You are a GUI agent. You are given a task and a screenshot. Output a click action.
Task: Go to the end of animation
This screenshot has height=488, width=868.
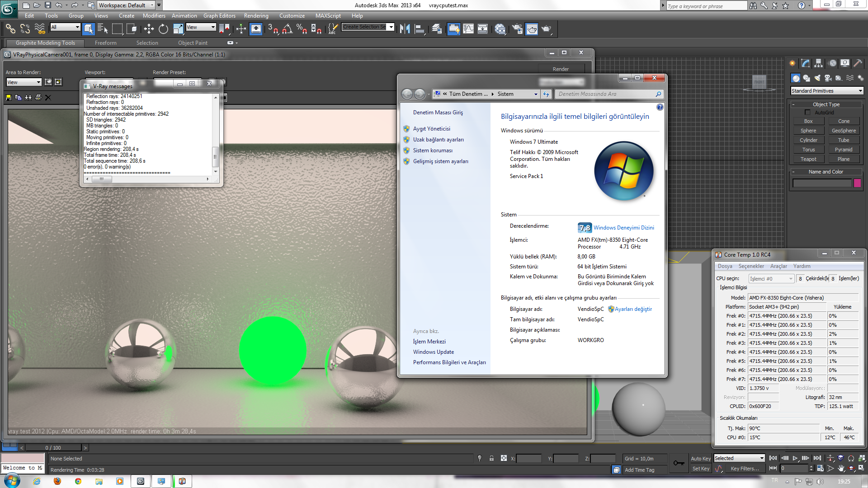click(x=817, y=458)
